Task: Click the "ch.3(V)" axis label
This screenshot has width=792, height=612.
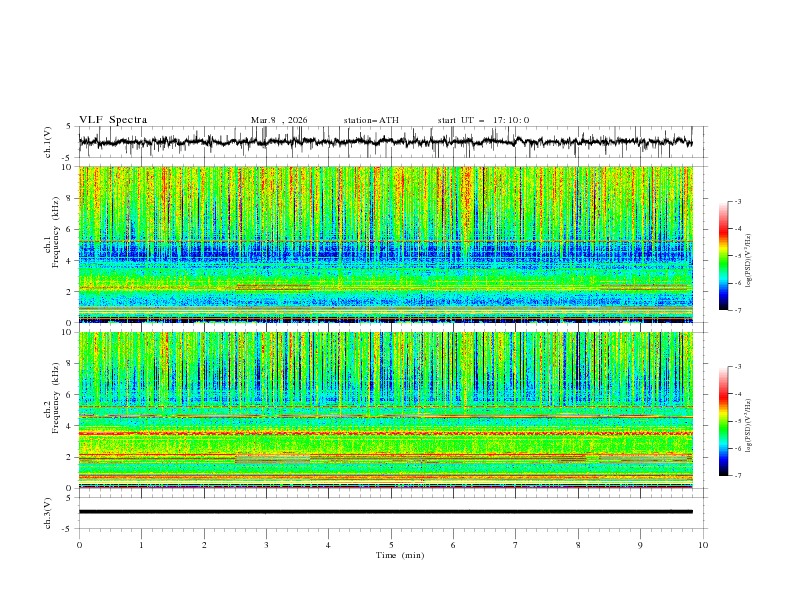Action: (48, 513)
